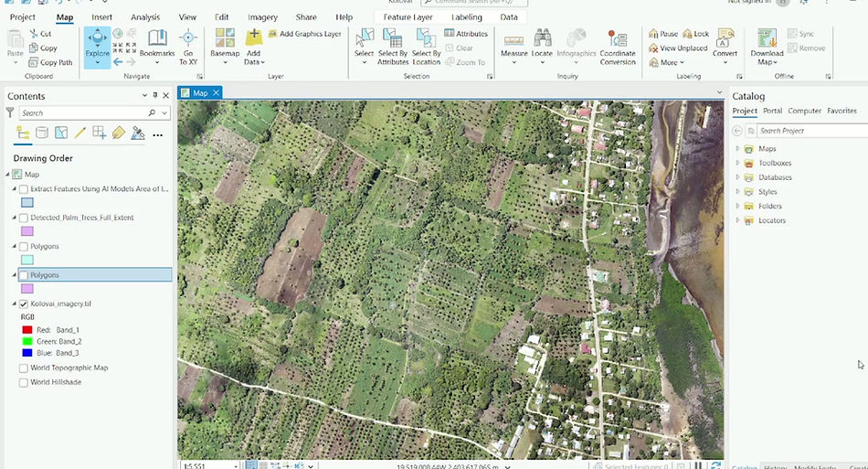This screenshot has width=868, height=469.
Task: Switch Contents to List By Selection
Action: pos(61,133)
